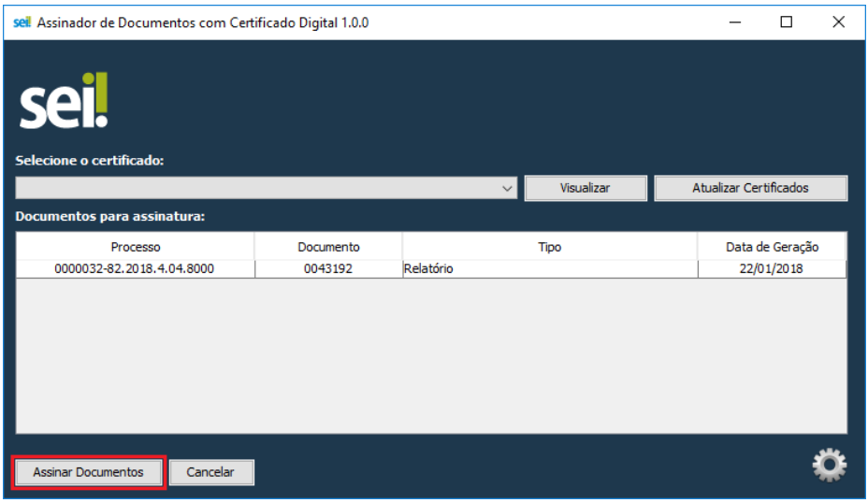868x503 pixels.
Task: Click the large SEI logo
Action: point(65,102)
